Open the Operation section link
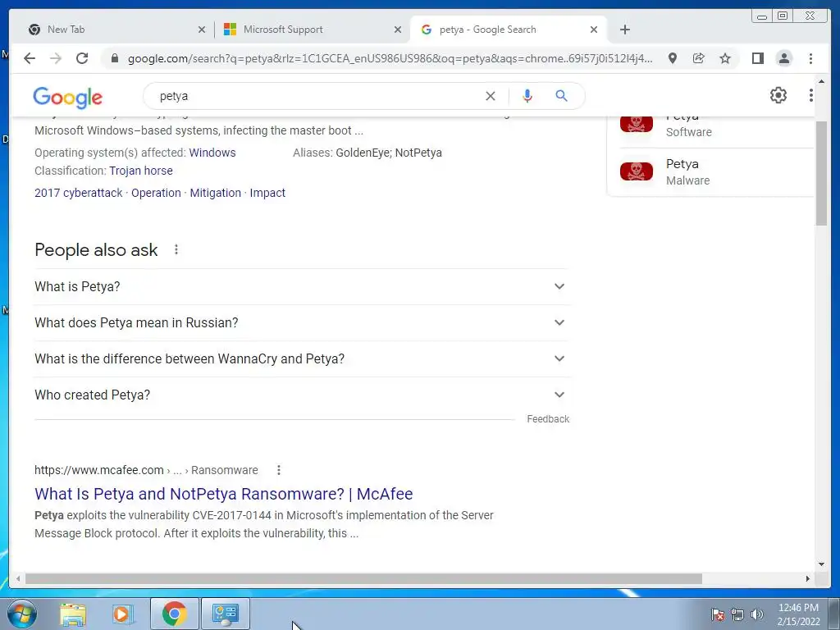The width and height of the screenshot is (840, 630). click(x=156, y=193)
